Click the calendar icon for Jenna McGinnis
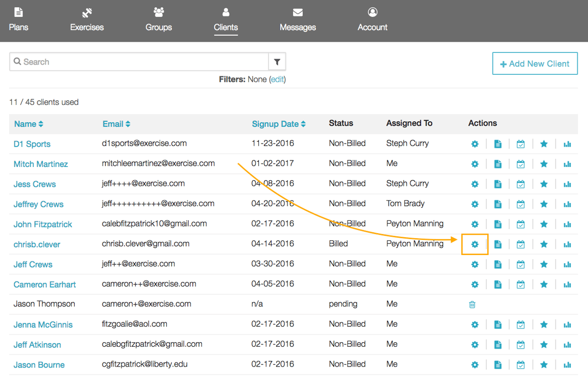The height and width of the screenshot is (391, 588). coord(520,324)
